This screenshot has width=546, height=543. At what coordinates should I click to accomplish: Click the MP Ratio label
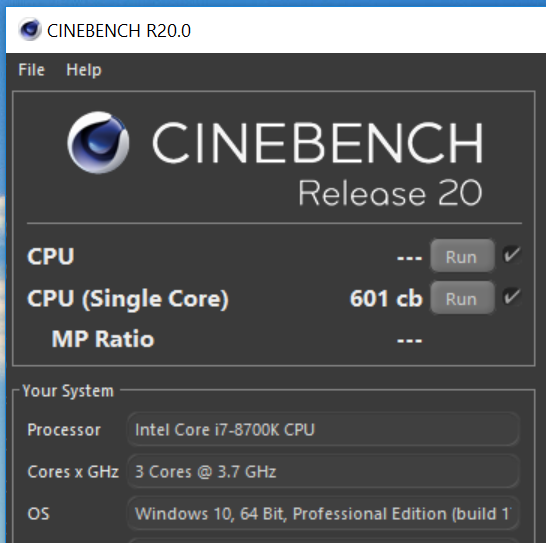103,339
